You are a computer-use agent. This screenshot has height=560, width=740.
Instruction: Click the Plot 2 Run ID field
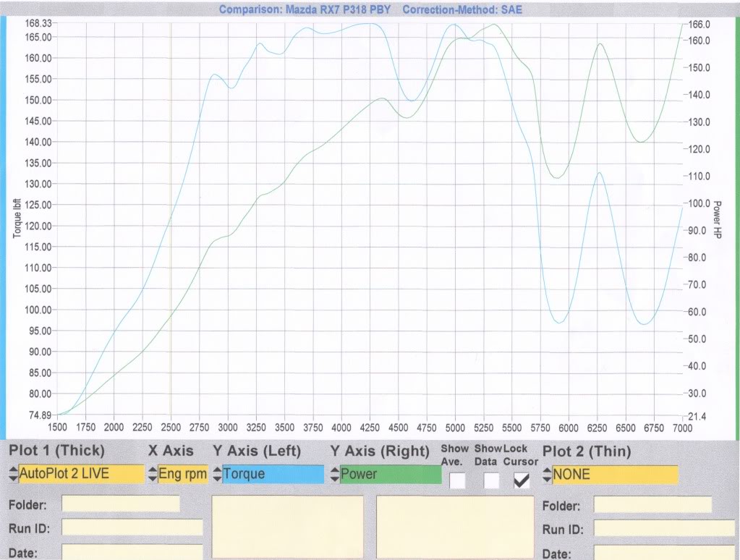click(664, 527)
